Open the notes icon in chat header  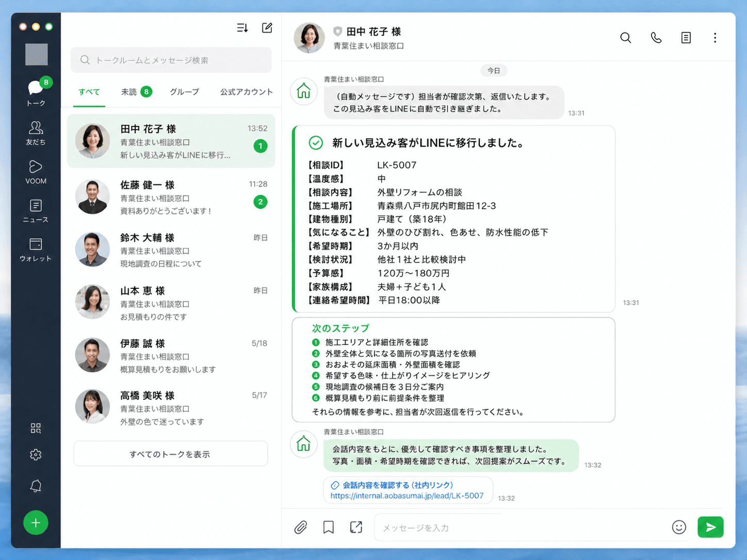point(686,38)
